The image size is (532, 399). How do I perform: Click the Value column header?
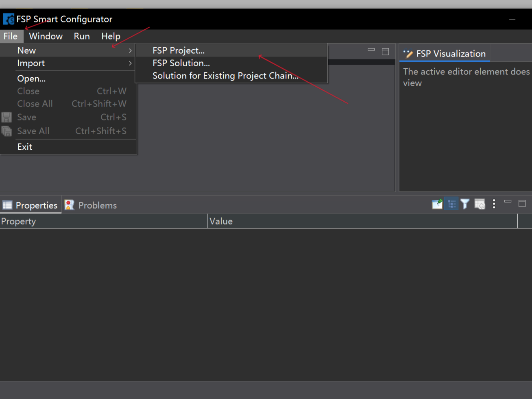(362, 221)
